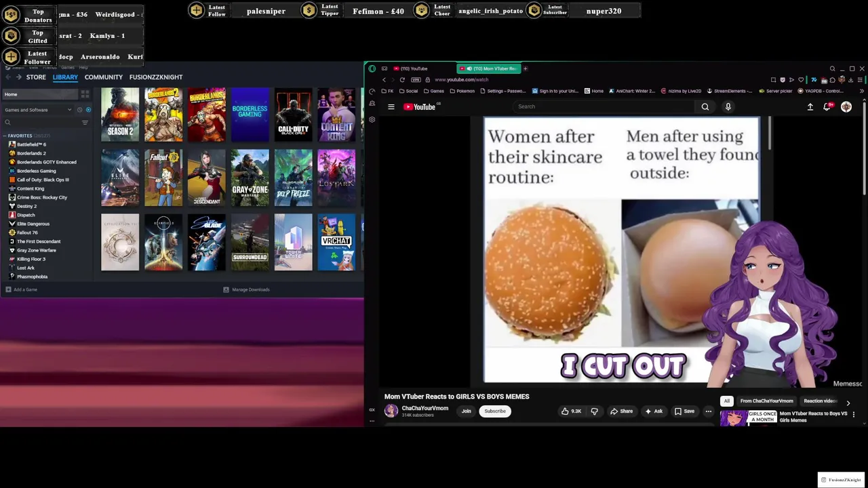868x488 pixels.
Task: Select the 'All' recommendation chip
Action: tap(727, 401)
